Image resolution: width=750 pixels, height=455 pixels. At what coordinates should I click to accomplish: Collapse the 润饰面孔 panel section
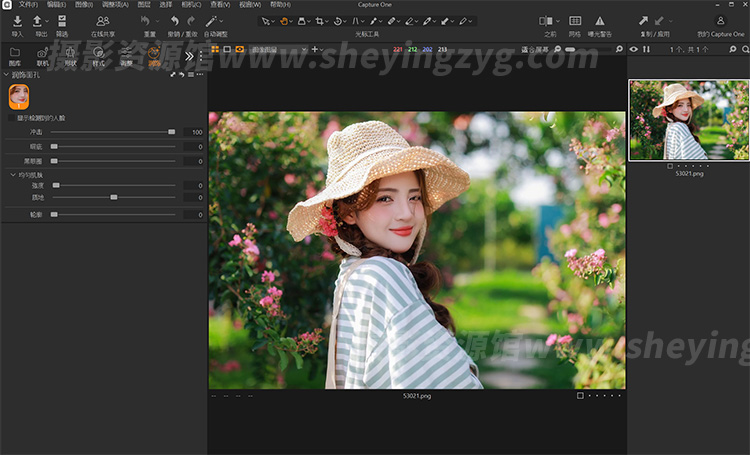coord(6,74)
